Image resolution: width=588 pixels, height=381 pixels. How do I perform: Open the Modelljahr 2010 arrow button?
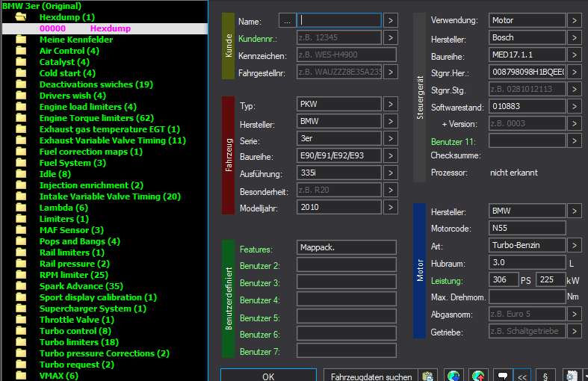pyautogui.click(x=390, y=207)
